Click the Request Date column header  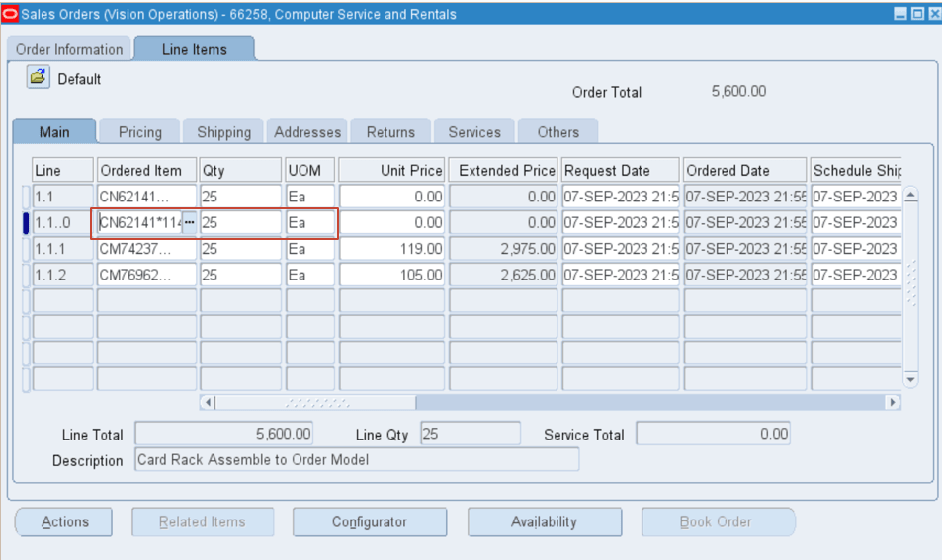621,171
